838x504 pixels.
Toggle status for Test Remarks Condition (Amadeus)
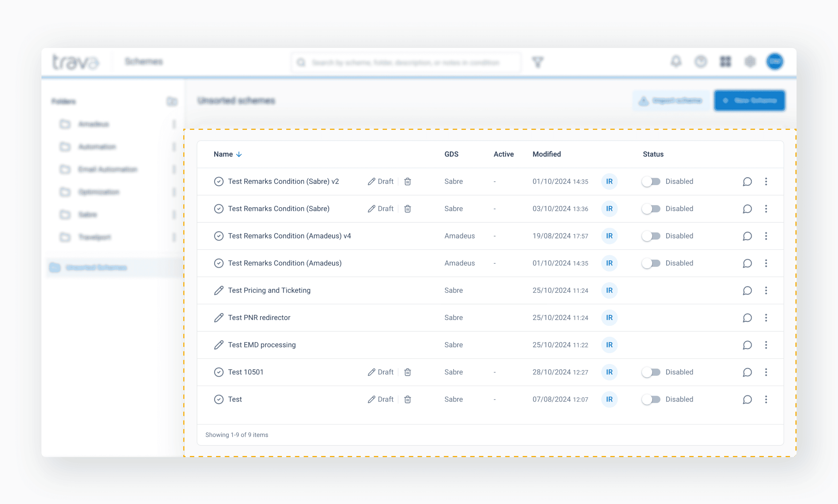pyautogui.click(x=651, y=263)
